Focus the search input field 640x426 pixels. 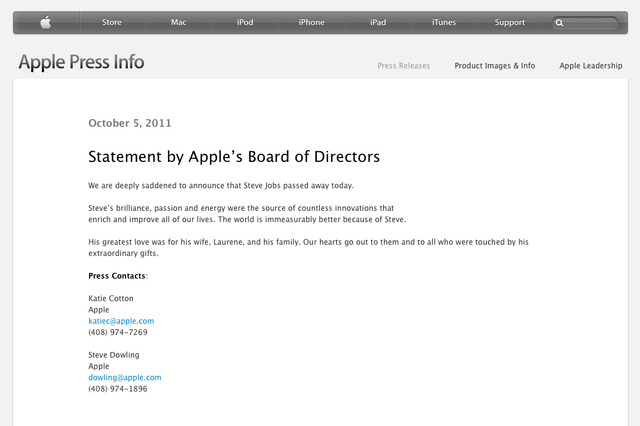585,23
